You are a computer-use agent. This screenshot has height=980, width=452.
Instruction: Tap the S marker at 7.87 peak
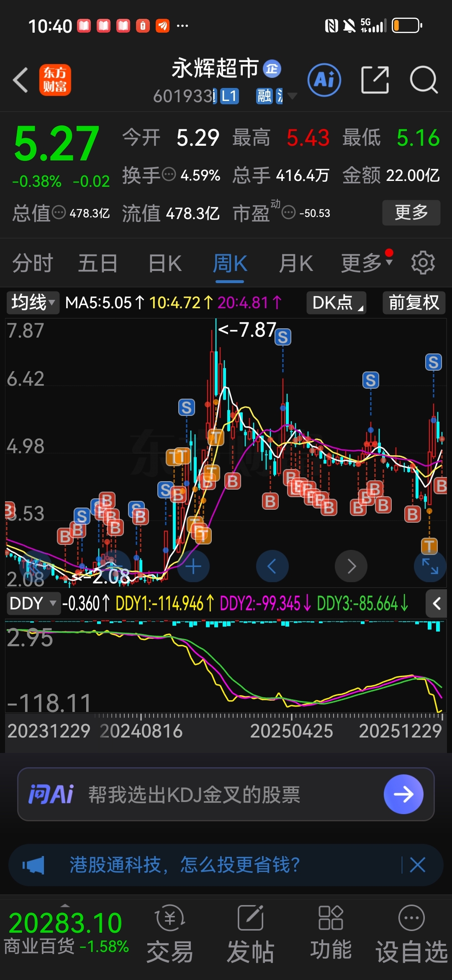pyautogui.click(x=283, y=337)
